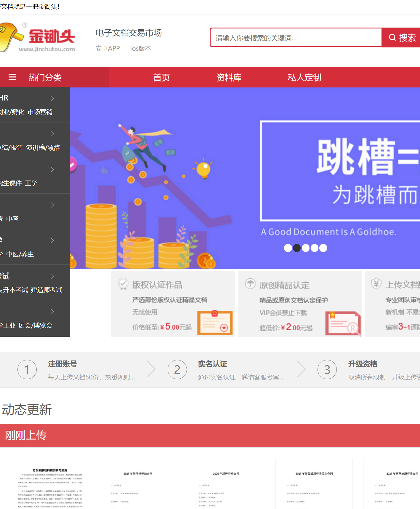Click the price text ¥5.00元起
The height and width of the screenshot is (509, 420).
coord(176,327)
